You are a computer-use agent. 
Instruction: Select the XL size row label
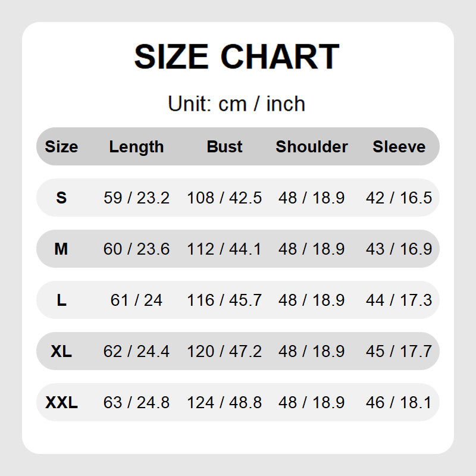(61, 352)
